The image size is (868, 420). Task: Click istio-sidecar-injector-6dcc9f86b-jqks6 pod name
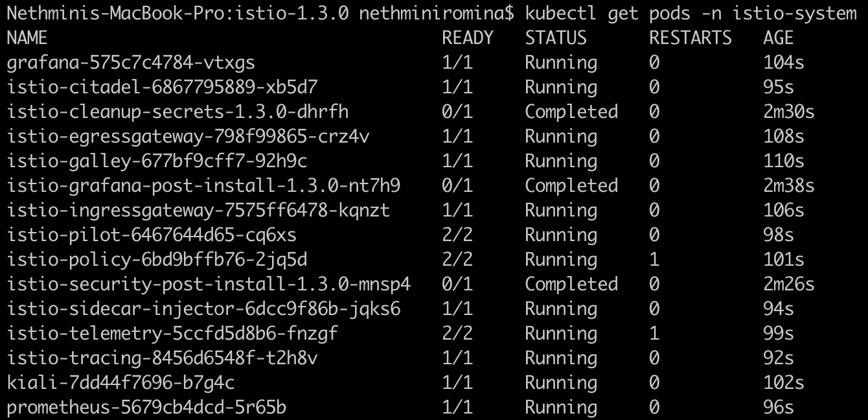(203, 309)
